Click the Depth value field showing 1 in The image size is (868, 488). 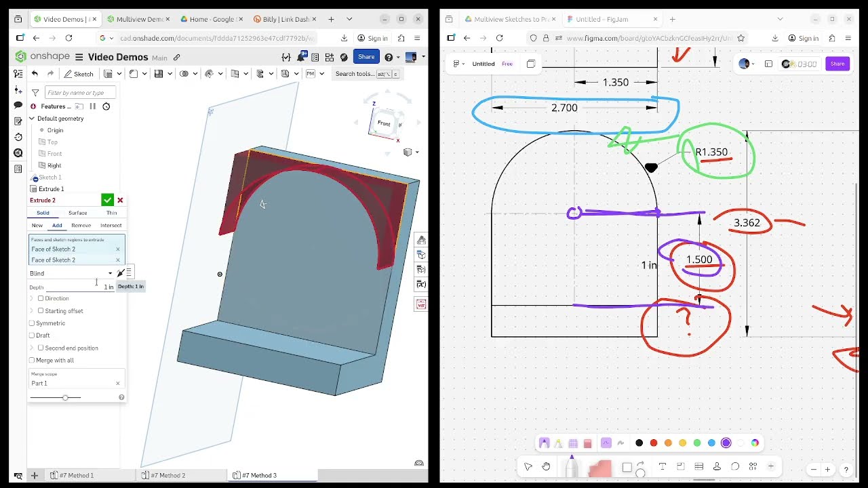point(80,287)
